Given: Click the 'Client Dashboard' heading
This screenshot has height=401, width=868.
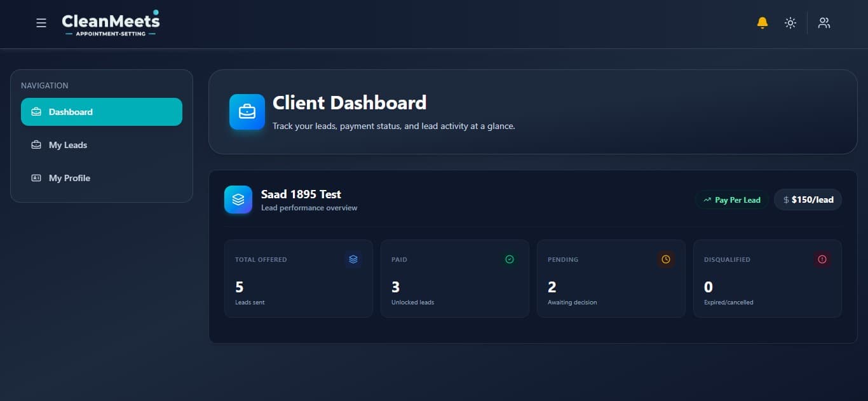Looking at the screenshot, I should point(349,103).
